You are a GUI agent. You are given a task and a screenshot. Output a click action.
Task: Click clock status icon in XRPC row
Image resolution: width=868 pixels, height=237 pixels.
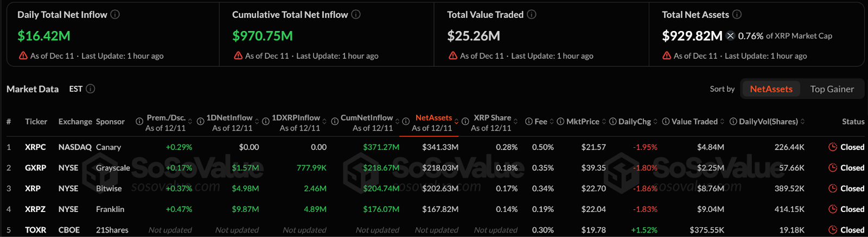coord(833,147)
